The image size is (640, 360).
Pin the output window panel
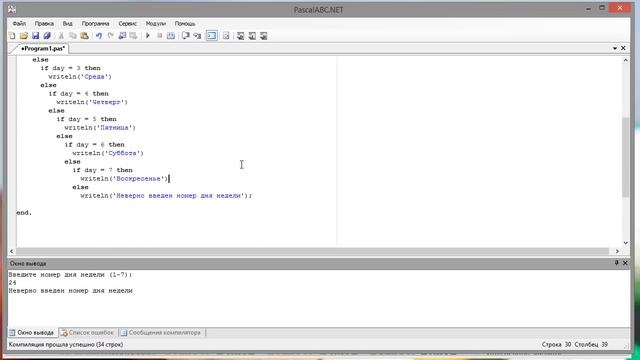pyautogui.click(x=616, y=263)
